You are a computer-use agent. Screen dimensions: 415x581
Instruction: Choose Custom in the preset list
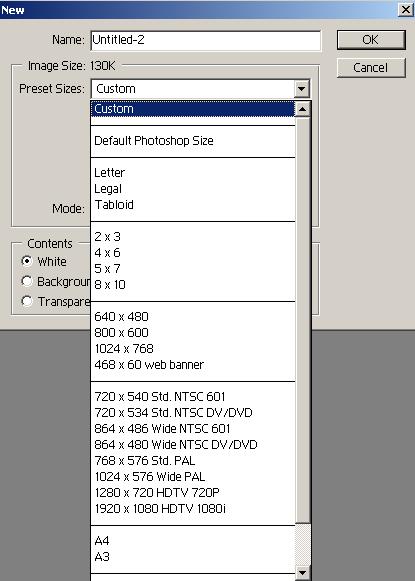click(193, 109)
